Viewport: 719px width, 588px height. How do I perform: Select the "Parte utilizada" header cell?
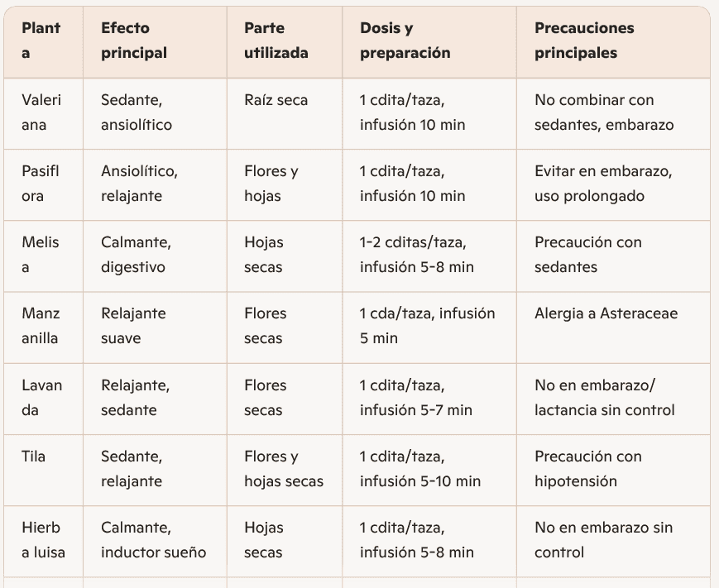pos(276,41)
